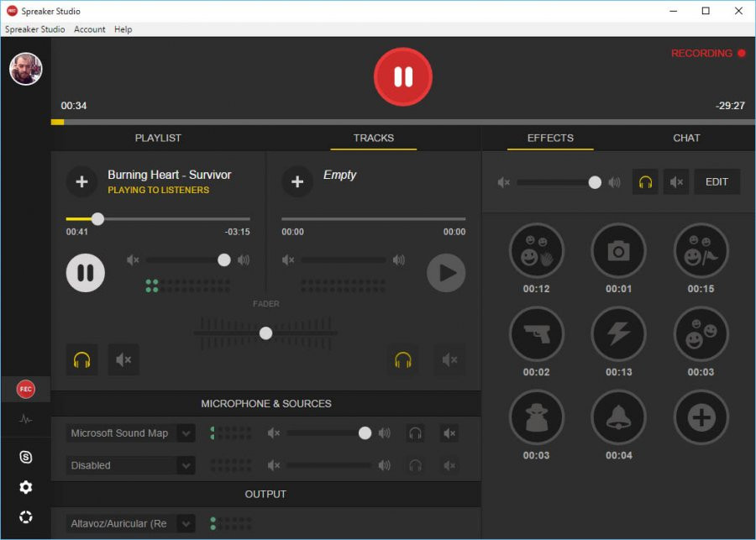Screen dimensions: 756x540
Task: Toggle headphones for the Disabled source
Action: tap(415, 466)
